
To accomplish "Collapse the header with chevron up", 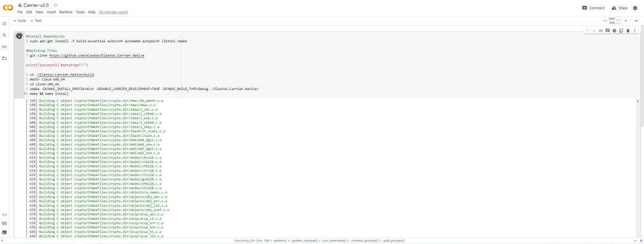I will [636, 21].
